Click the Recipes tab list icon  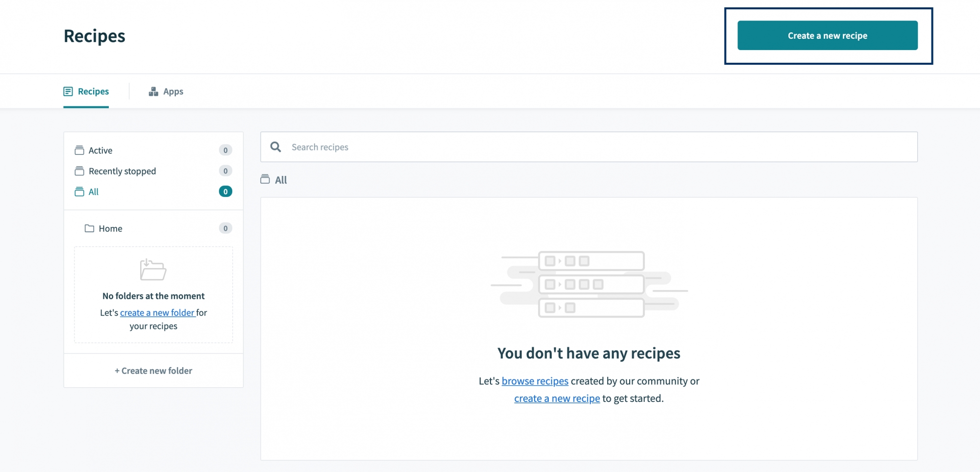68,92
